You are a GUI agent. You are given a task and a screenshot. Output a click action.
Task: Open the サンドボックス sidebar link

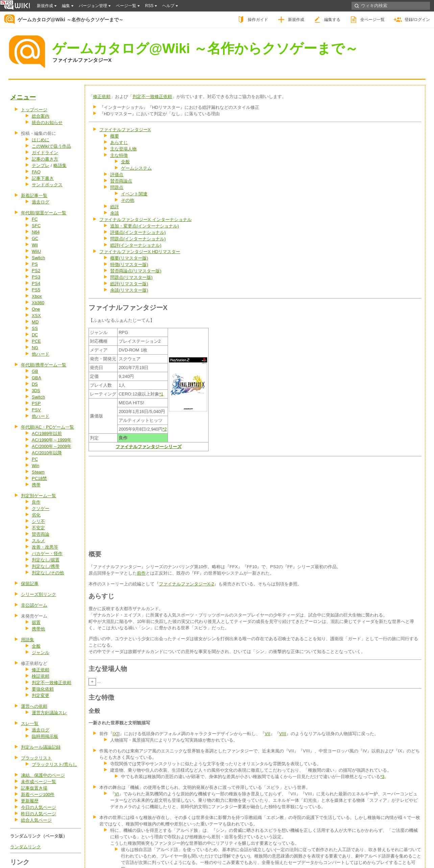(x=47, y=185)
